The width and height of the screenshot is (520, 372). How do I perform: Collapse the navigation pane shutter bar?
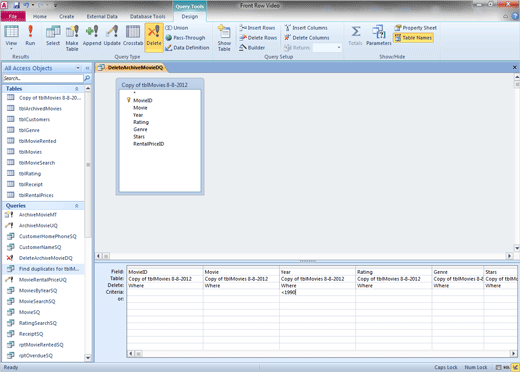[x=87, y=68]
